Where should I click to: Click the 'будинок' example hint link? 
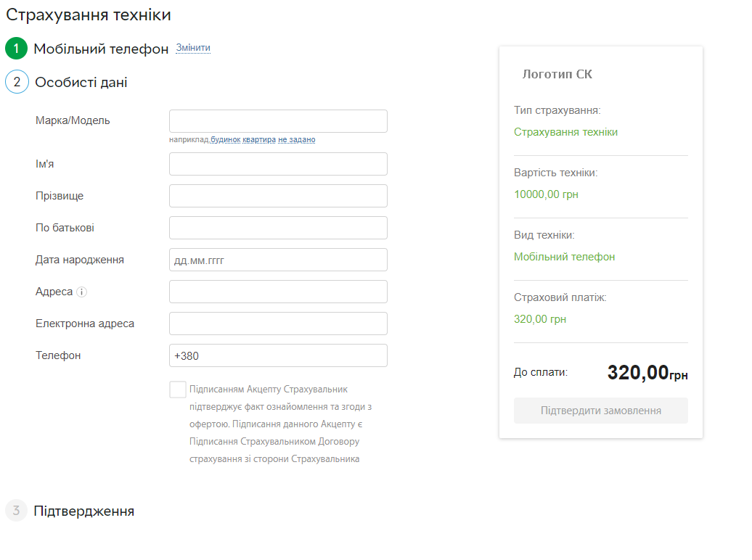click(x=225, y=139)
